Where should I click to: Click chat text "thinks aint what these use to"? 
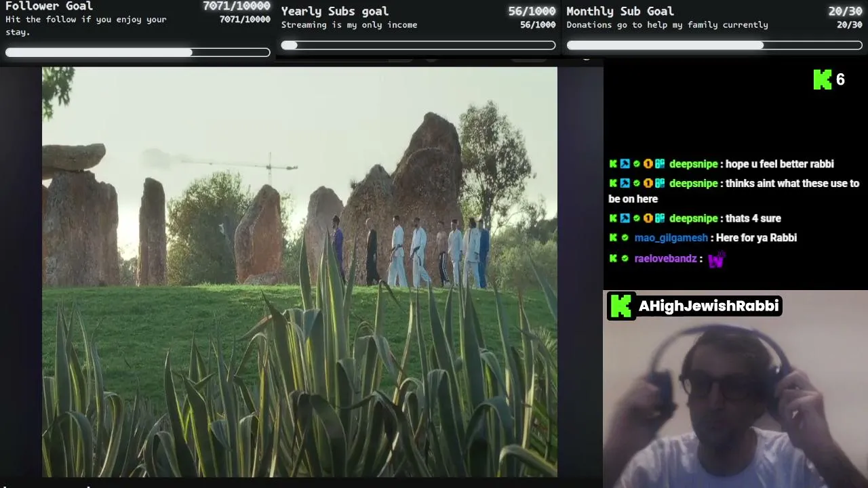[792, 183]
